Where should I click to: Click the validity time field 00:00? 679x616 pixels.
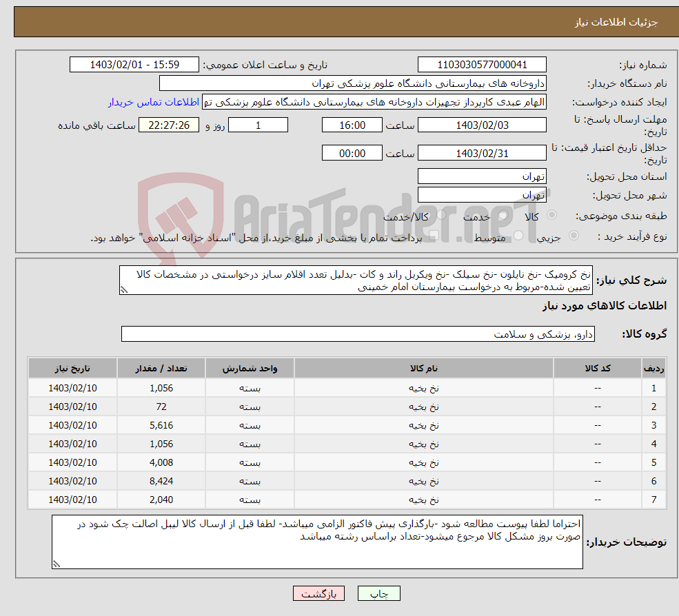(x=352, y=153)
